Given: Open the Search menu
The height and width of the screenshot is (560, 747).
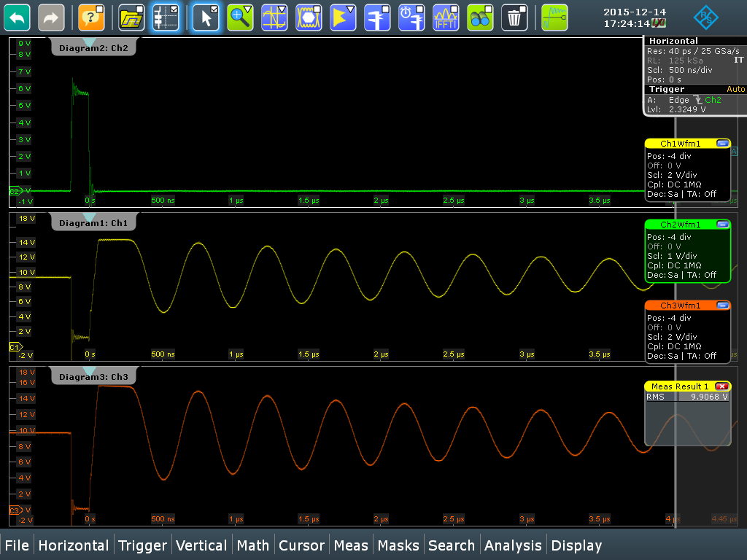Looking at the screenshot, I should 452,545.
